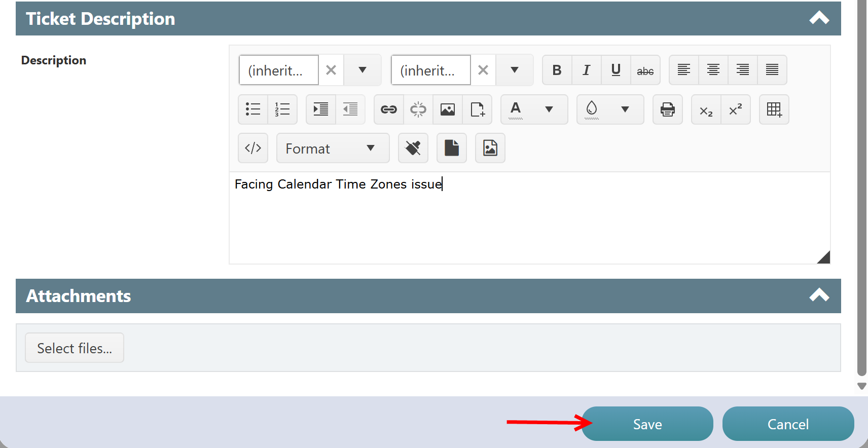View HTML source code
The height and width of the screenshot is (448, 868).
tap(252, 148)
